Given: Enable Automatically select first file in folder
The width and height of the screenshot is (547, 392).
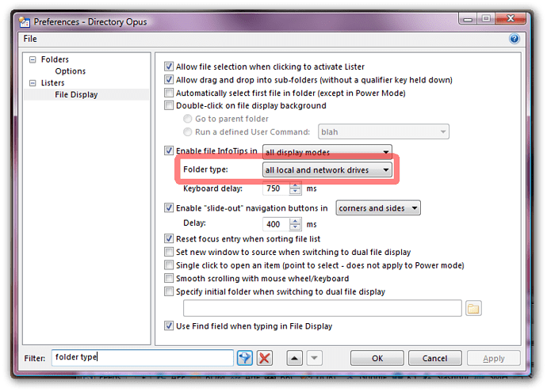Looking at the screenshot, I should tap(169, 93).
